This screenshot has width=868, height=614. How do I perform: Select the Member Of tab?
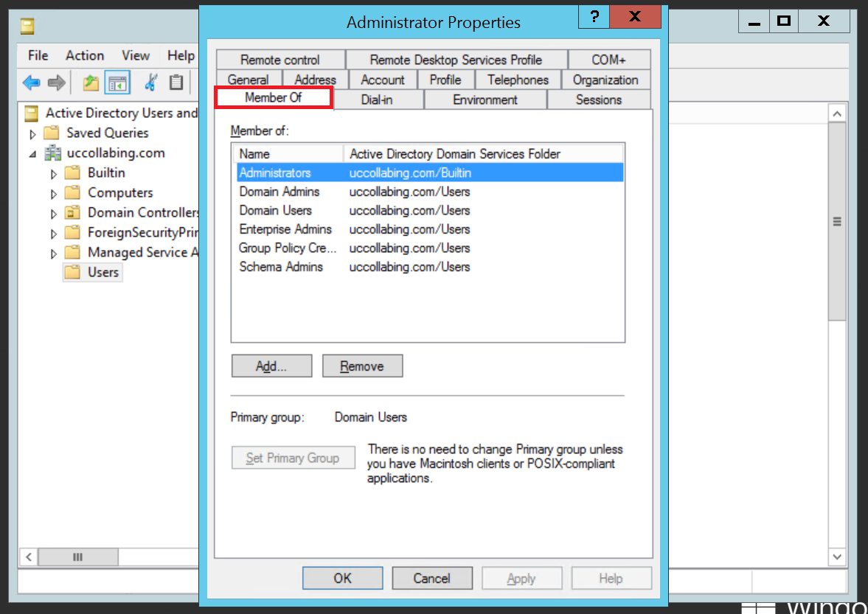(x=274, y=98)
